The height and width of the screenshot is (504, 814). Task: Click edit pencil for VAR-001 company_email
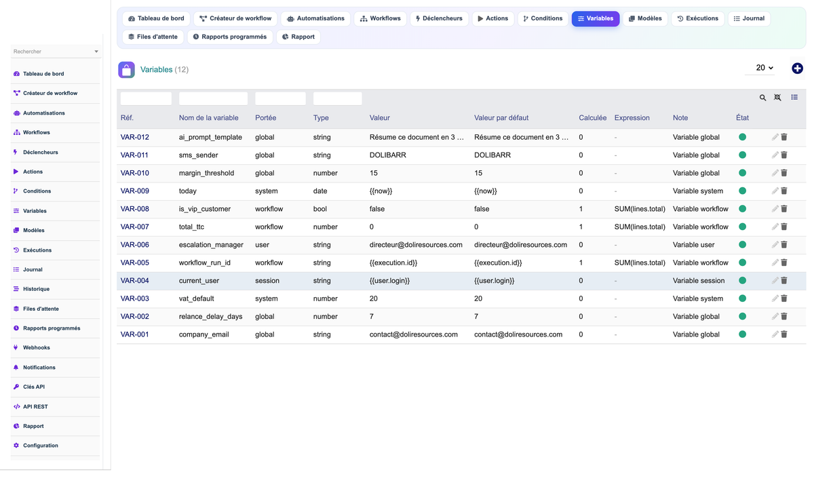click(x=775, y=334)
